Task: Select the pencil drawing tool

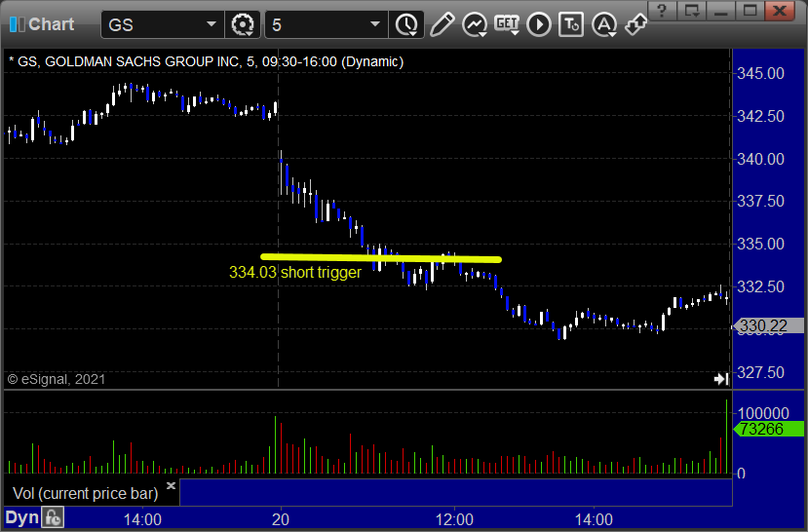Action: (x=442, y=24)
